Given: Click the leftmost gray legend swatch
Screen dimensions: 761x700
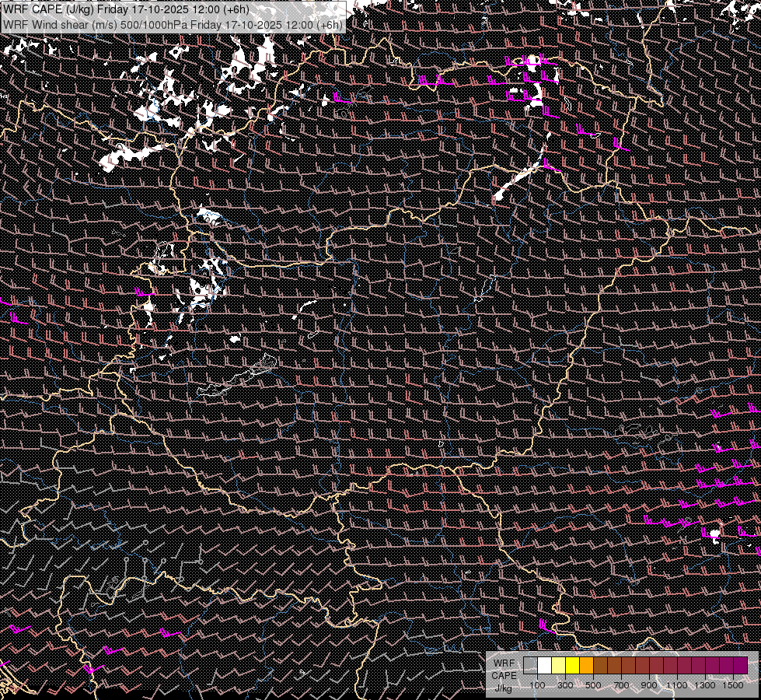Looking at the screenshot, I should point(530,666).
